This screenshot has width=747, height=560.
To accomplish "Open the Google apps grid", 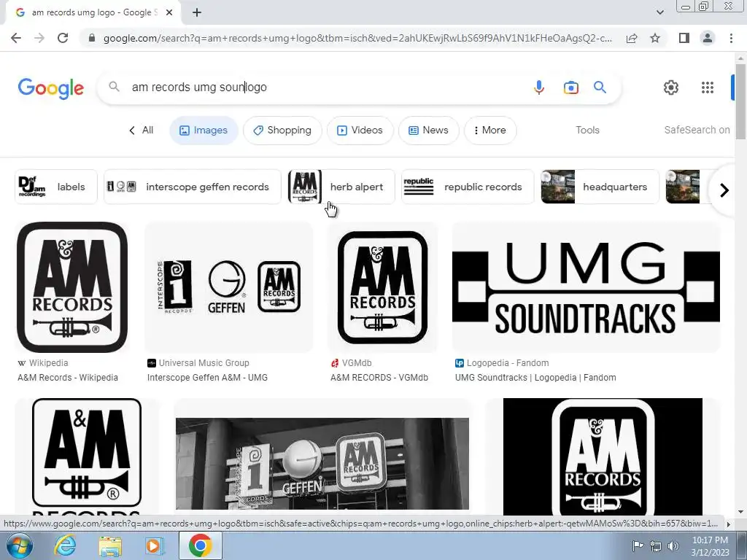I will 708,87.
